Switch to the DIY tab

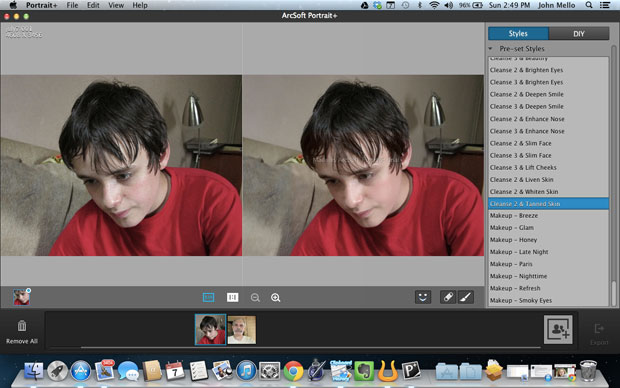(x=579, y=34)
